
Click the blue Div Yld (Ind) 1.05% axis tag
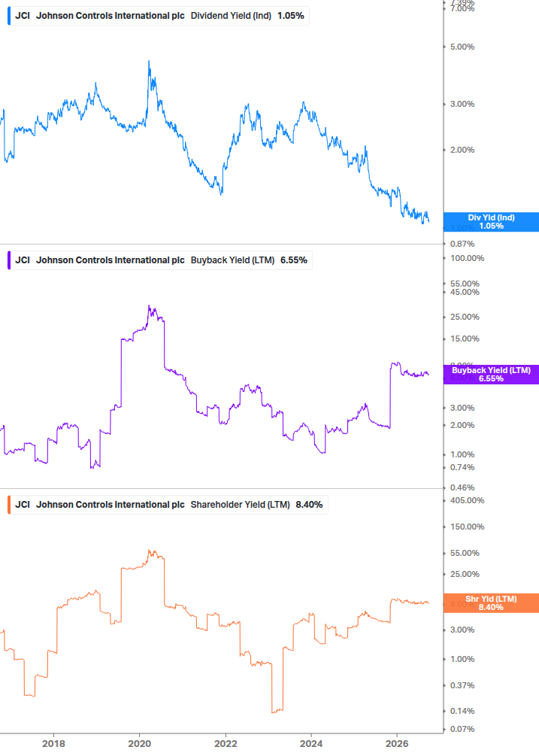(x=491, y=222)
